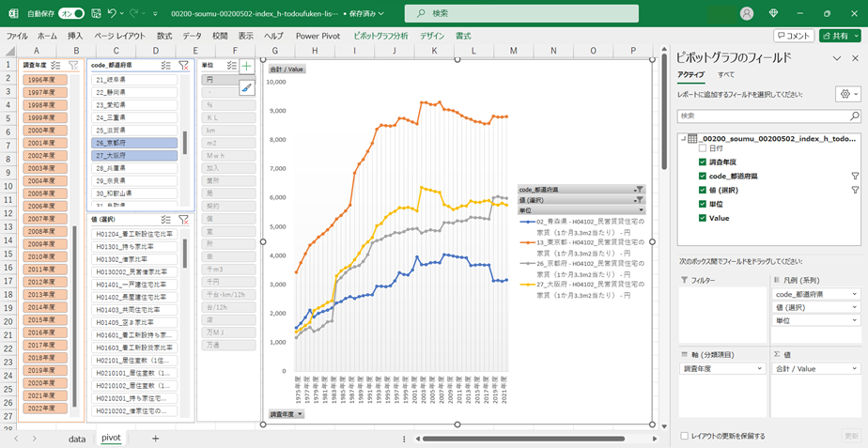Clear filter on code_都道府県 slicer
The height and width of the screenshot is (448, 868).
184,66
